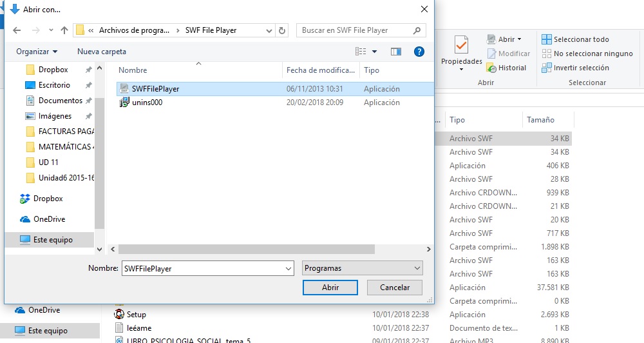The width and height of the screenshot is (644, 343).
Task: Select the unins000 application file
Action: pyautogui.click(x=274, y=103)
